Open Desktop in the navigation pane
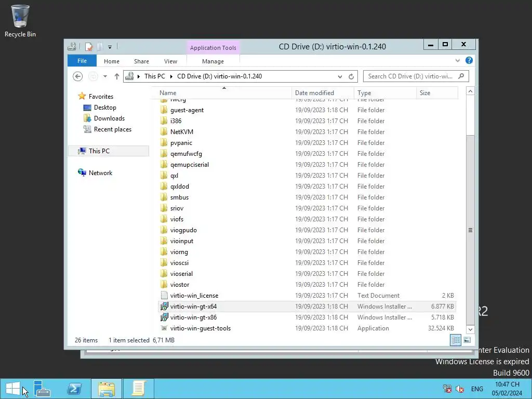The height and width of the screenshot is (399, 532). 105,108
